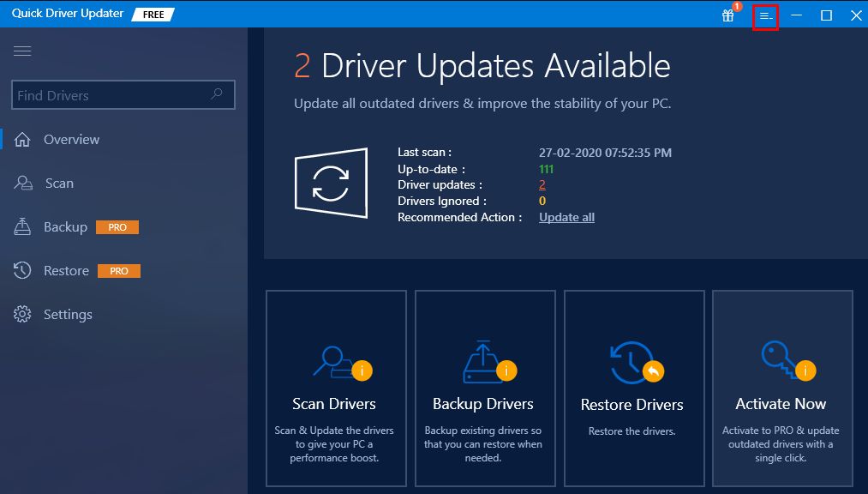Click the Up-to-date value 111

click(547, 169)
